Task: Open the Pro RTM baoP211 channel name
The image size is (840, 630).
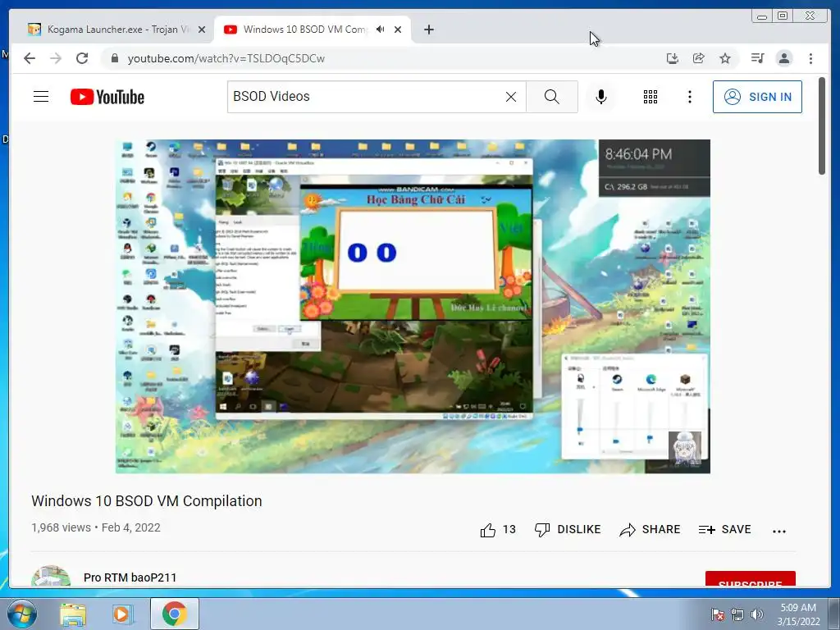Action: coord(130,577)
